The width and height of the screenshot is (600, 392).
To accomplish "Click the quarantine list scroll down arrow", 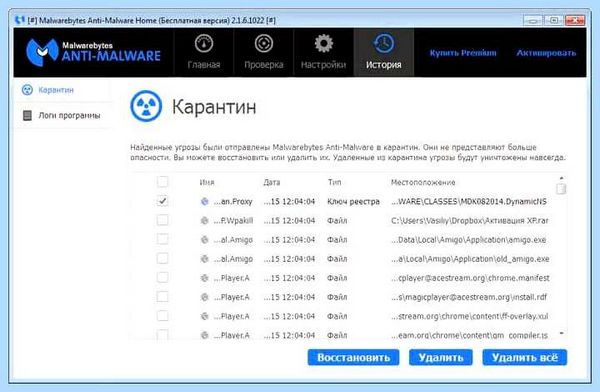I will tap(561, 333).
